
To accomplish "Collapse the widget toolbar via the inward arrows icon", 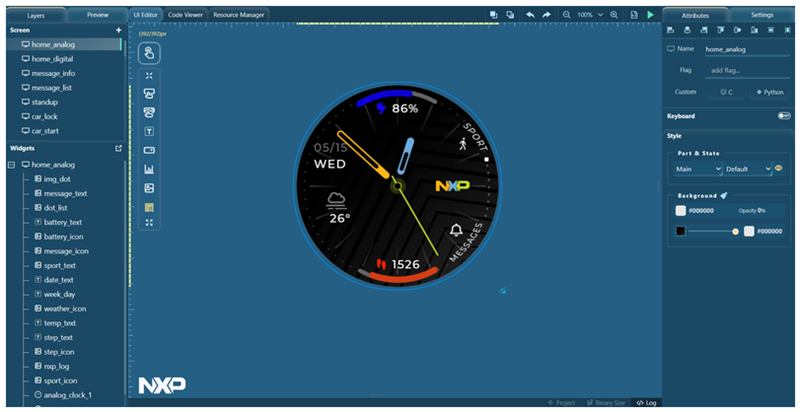I will [x=149, y=75].
